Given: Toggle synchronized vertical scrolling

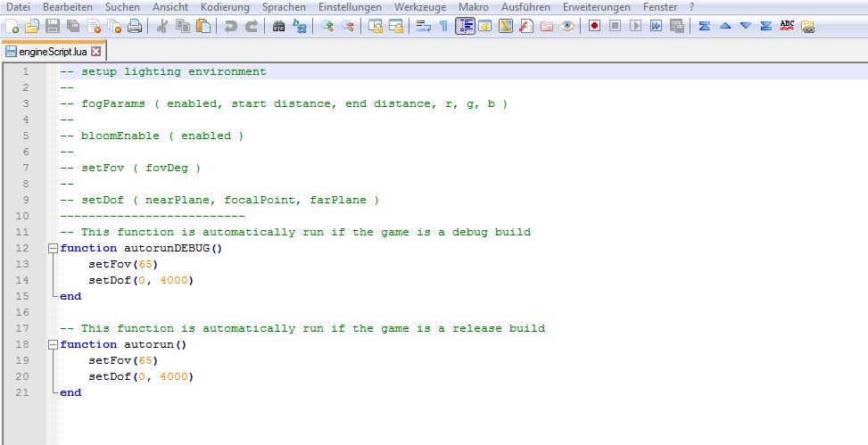Looking at the screenshot, I should [375, 26].
